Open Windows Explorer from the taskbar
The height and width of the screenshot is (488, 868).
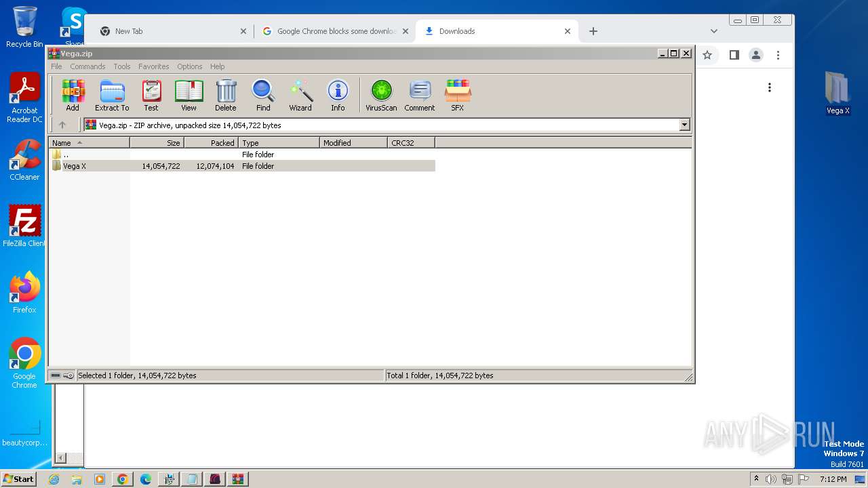[x=77, y=479]
